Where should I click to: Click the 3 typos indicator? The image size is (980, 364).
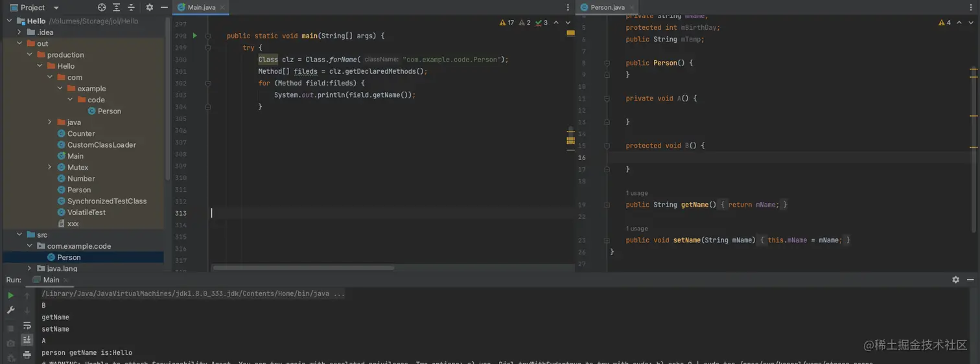point(541,23)
